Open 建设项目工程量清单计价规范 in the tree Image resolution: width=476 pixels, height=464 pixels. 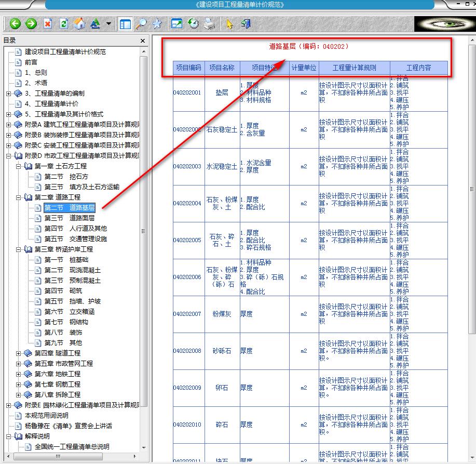point(65,52)
